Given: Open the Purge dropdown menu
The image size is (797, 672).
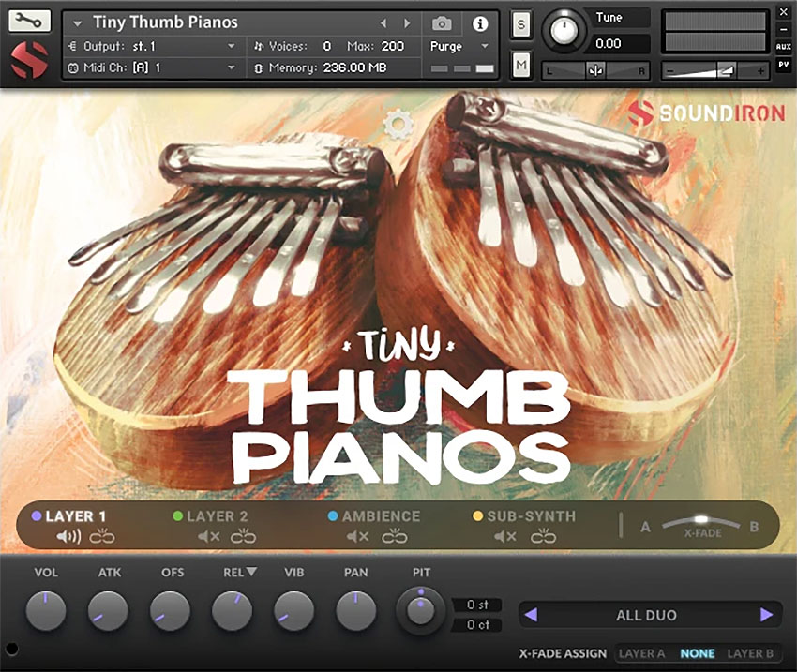Looking at the screenshot, I should pyautogui.click(x=459, y=46).
